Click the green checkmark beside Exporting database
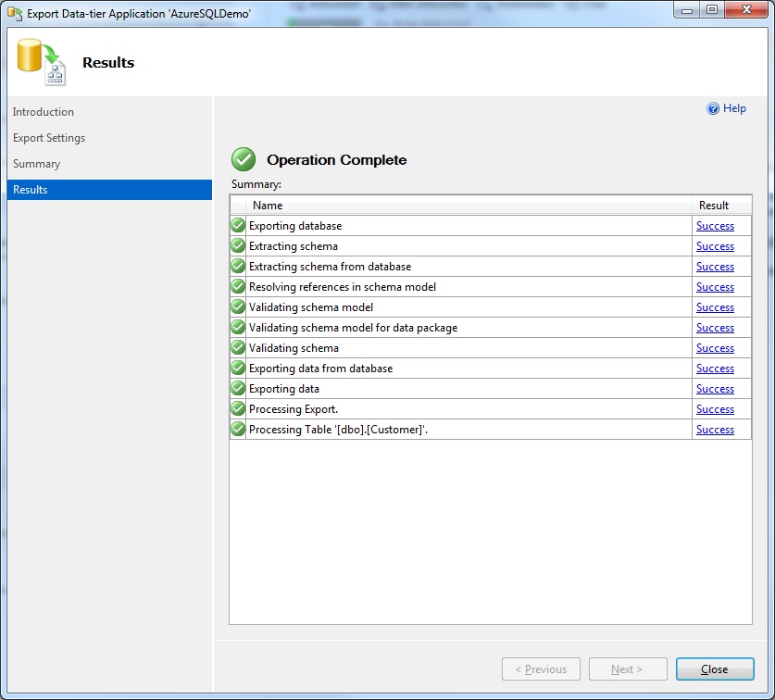This screenshot has width=775, height=700. pos(238,226)
